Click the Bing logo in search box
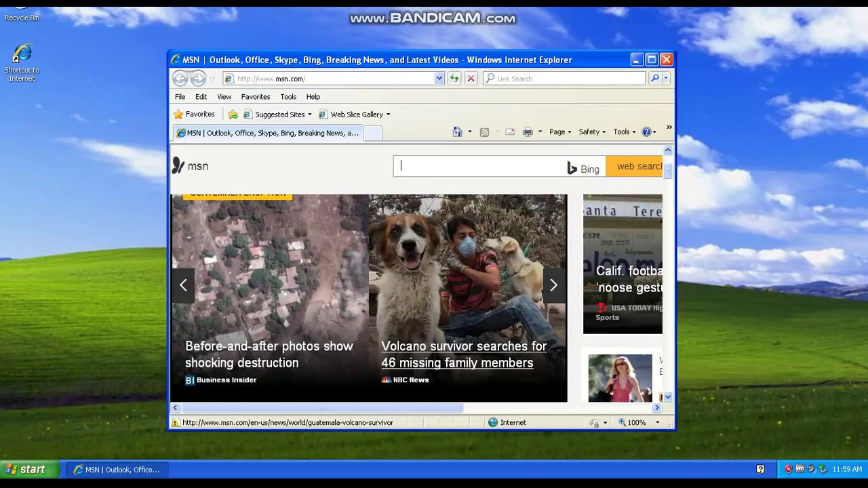 click(583, 169)
